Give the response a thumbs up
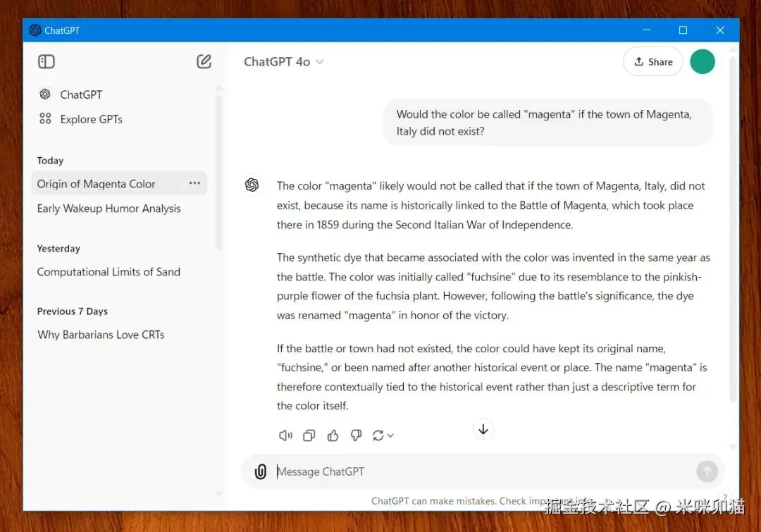 (x=333, y=435)
